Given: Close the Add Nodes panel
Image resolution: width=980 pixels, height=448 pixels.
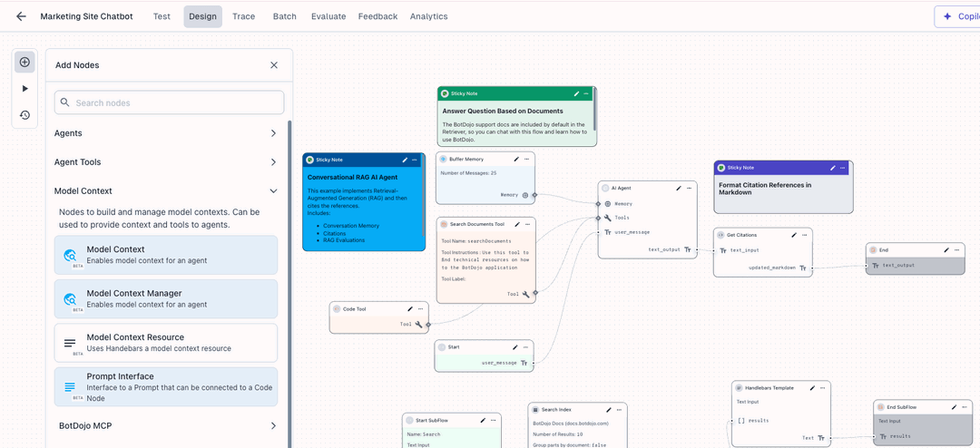Looking at the screenshot, I should (x=274, y=65).
